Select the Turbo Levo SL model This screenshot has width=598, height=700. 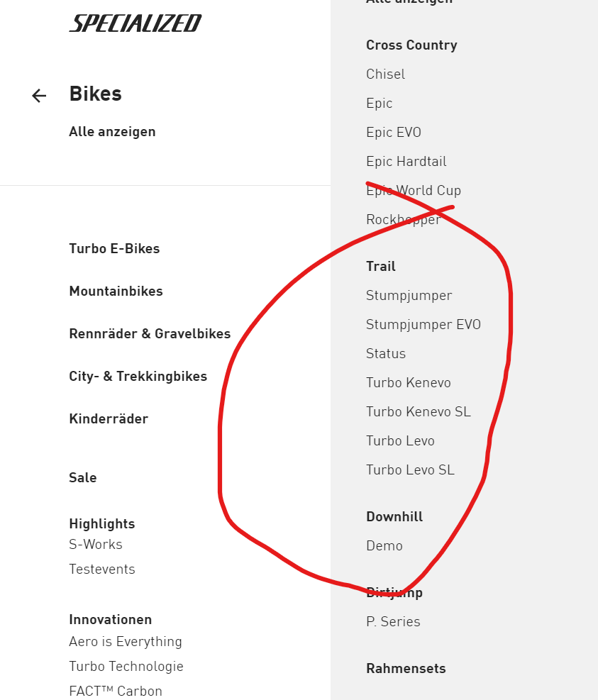410,470
